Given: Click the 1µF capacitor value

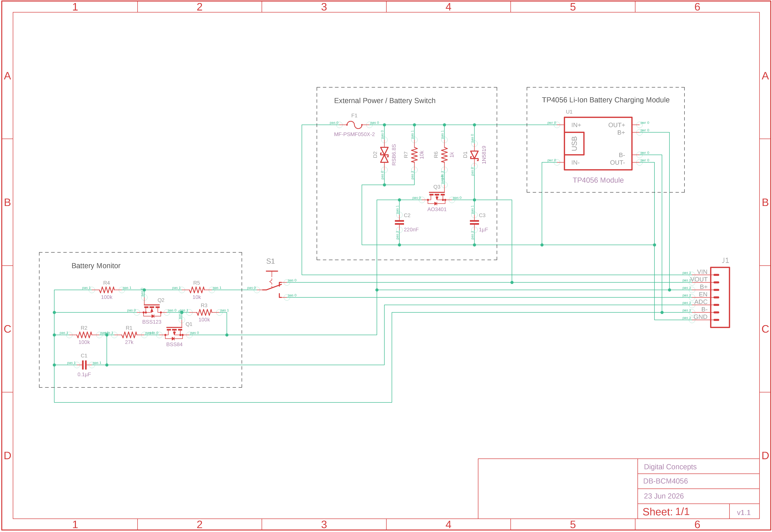Looking at the screenshot, I should [x=483, y=230].
